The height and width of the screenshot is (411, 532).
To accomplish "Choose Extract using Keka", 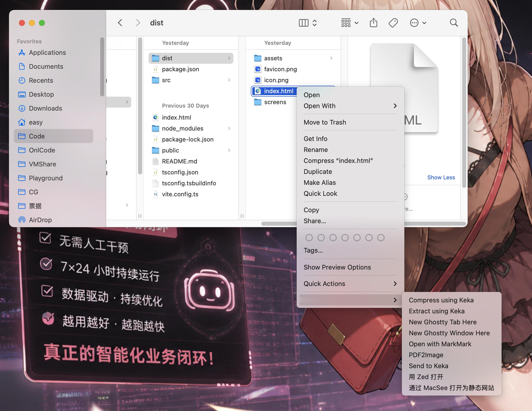I will coord(451,311).
